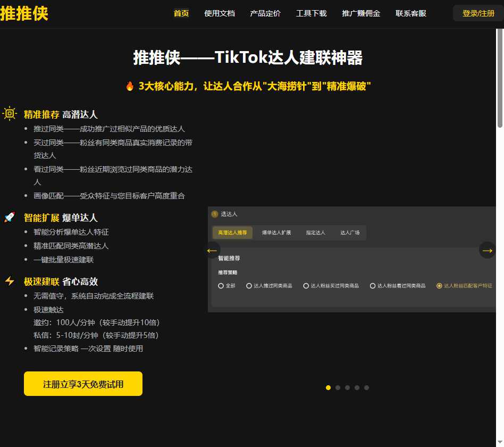This screenshot has height=447, width=504.
Task: Select the second carousel pagination dot
Action: tap(338, 387)
